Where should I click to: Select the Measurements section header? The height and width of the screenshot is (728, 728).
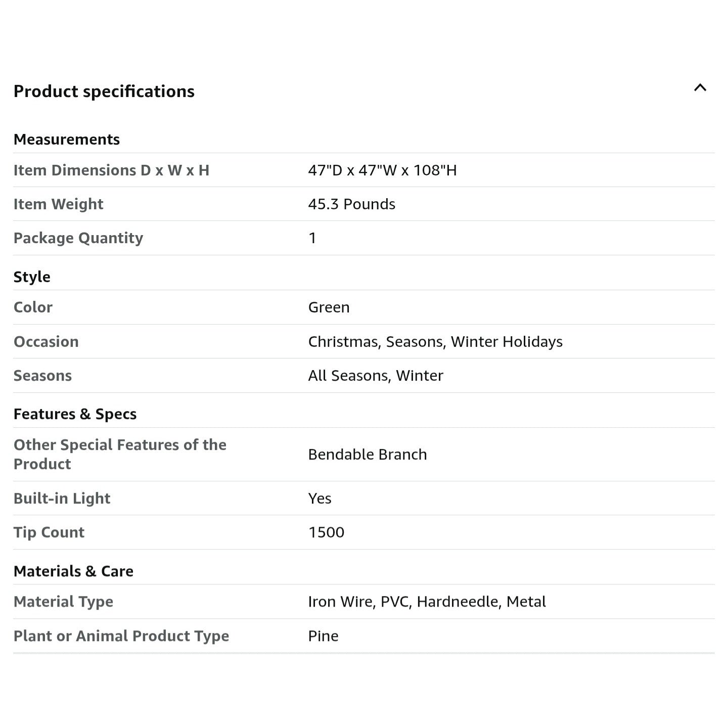click(67, 140)
